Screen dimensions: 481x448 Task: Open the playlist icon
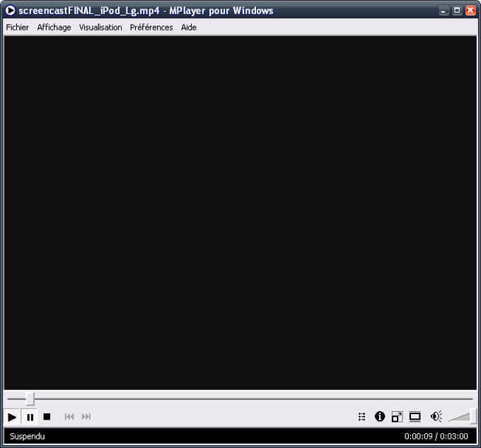[362, 417]
